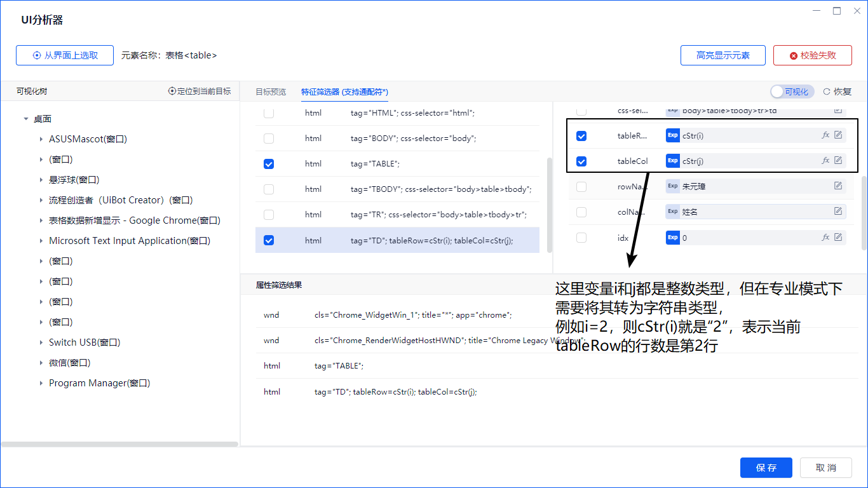Select the 桌面 tree item label

coord(43,119)
